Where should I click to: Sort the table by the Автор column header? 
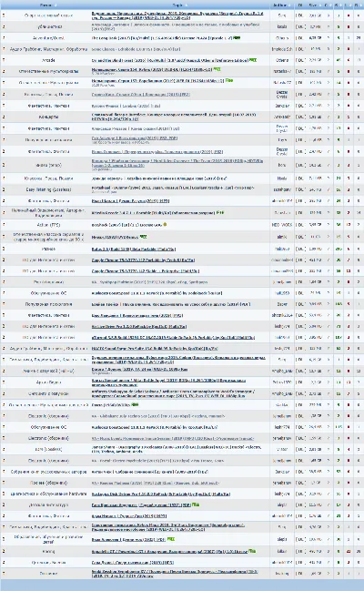281,5
